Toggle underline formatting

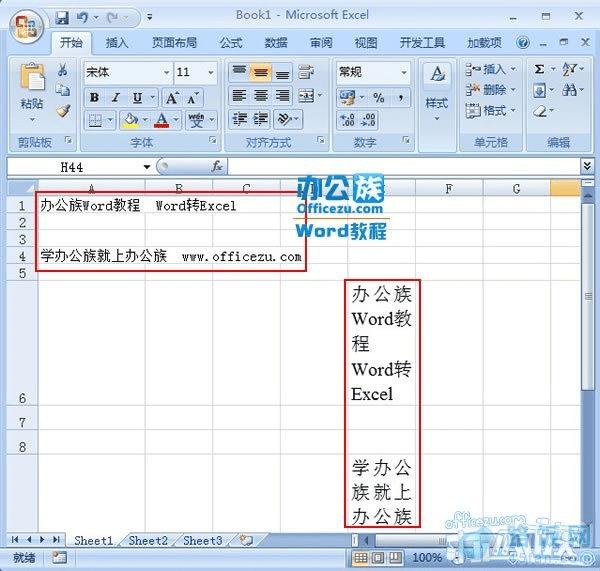(137, 98)
